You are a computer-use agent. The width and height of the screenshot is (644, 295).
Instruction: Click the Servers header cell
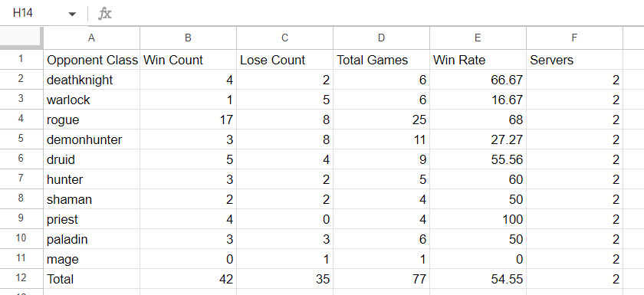[574, 60]
